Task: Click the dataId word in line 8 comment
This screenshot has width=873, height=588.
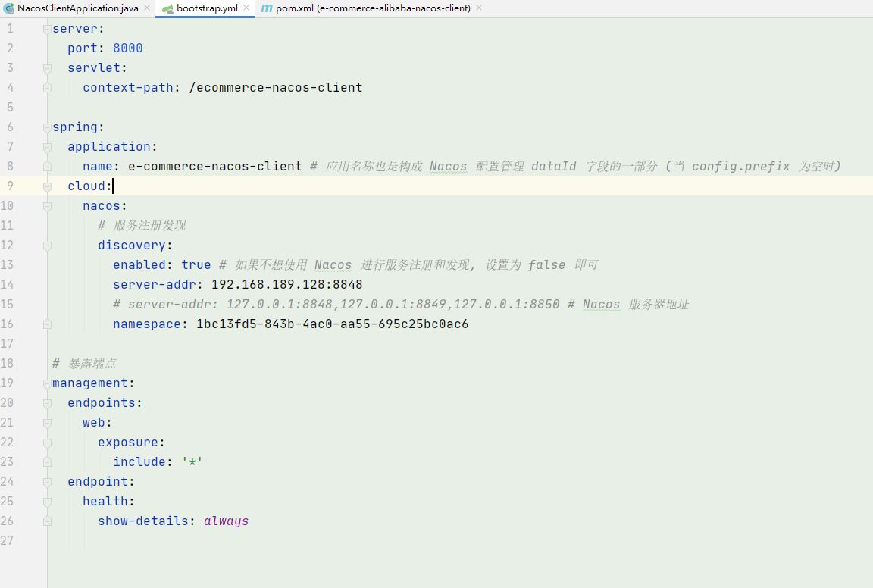Action: pos(553,167)
